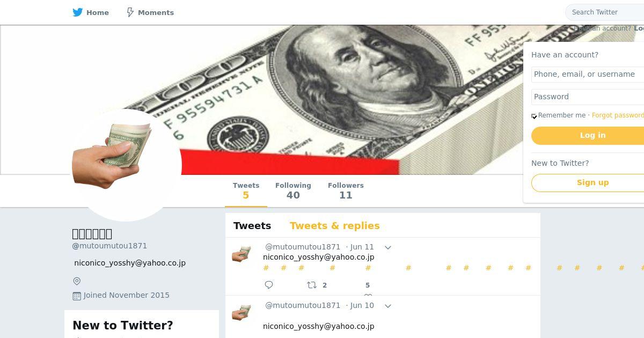Screen dimensions: 644x338
Task: Click avatar thumbnail on Jun 10 tweet
Action: coord(241,312)
